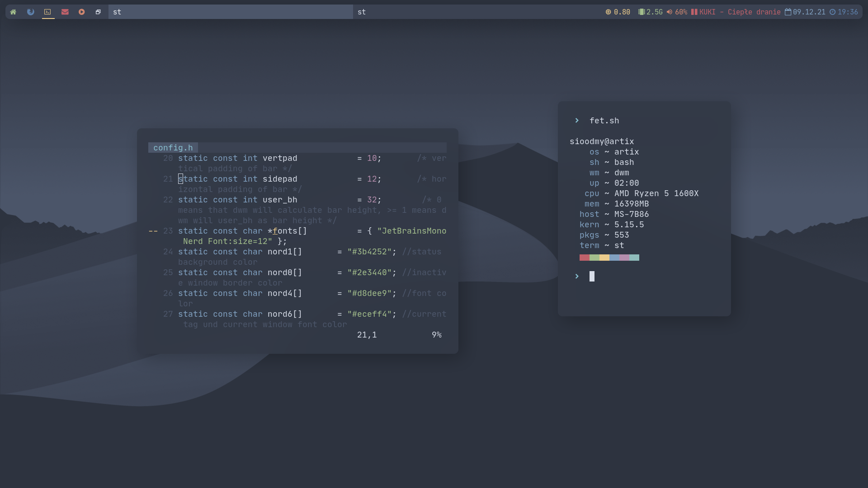The image size is (868, 488).
Task: Click the RAM chip icon showing 2.5G
Action: point(641,12)
